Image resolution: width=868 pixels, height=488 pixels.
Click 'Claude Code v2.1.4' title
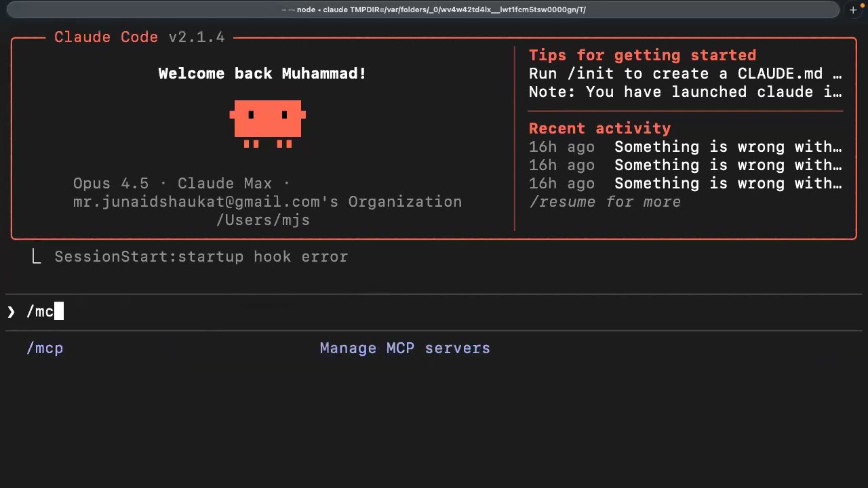point(140,37)
